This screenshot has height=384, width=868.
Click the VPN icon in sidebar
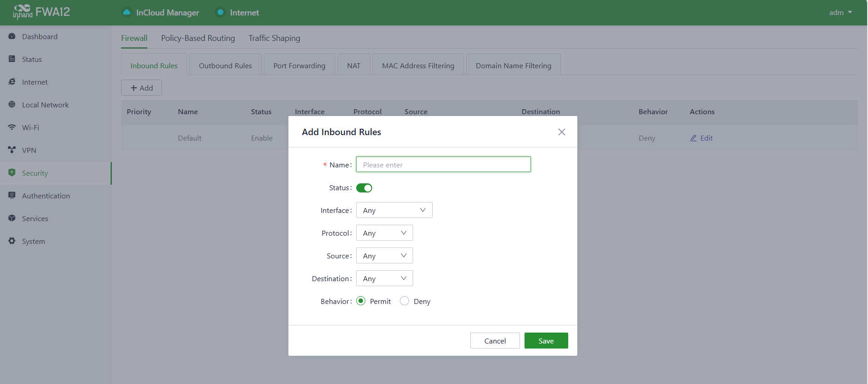[12, 150]
